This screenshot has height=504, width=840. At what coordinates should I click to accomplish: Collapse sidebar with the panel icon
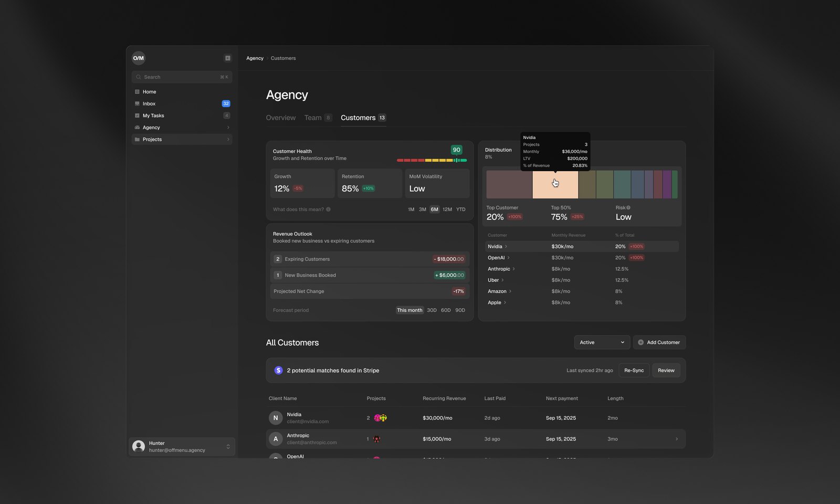[x=228, y=58]
